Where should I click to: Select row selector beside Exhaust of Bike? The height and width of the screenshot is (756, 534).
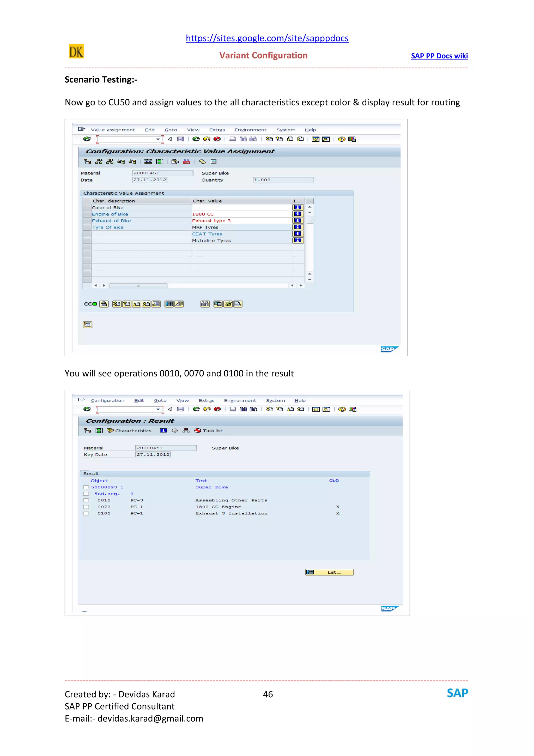87,221
